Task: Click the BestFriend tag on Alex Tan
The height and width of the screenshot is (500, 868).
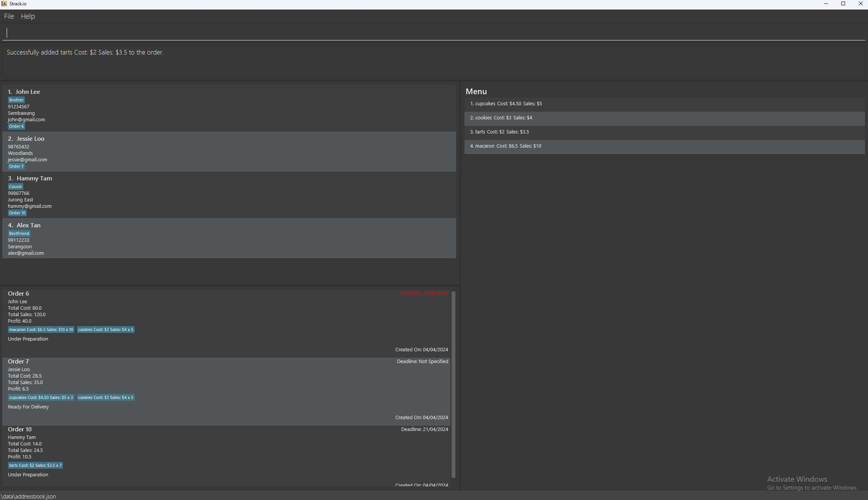Action: coord(19,234)
